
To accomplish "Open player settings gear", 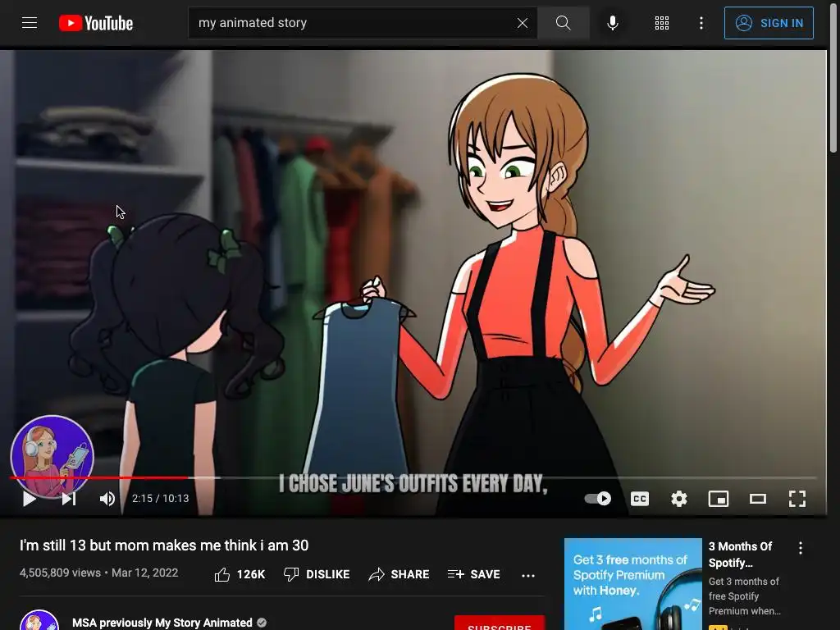I will [678, 499].
